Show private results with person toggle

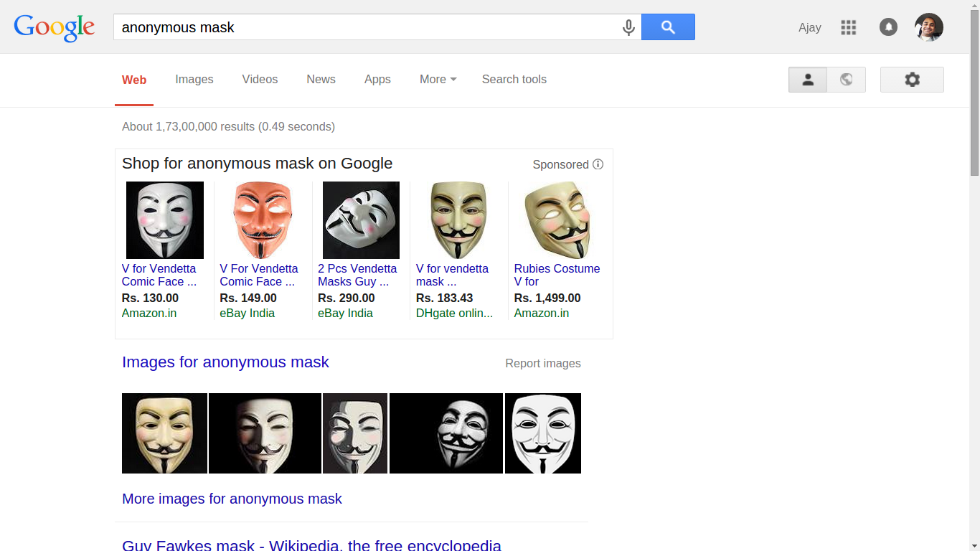(808, 80)
